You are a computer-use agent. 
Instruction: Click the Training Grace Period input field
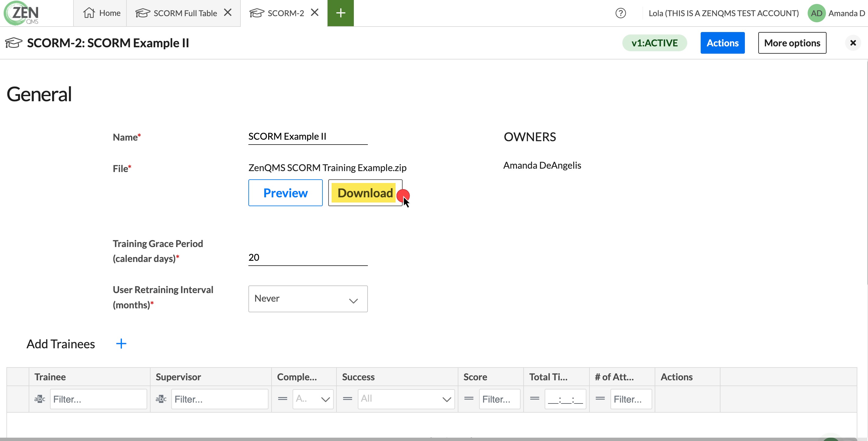[308, 258]
